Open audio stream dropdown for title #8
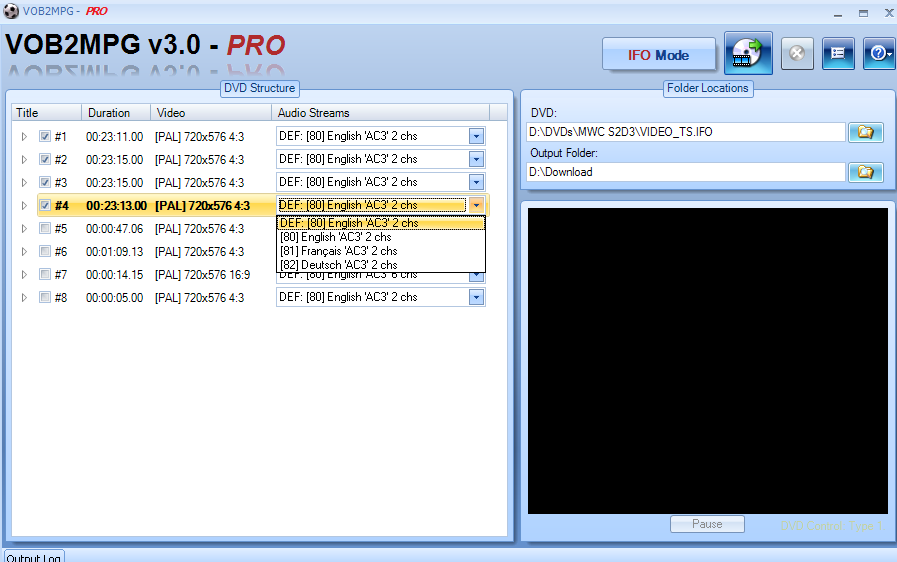 [x=476, y=297]
